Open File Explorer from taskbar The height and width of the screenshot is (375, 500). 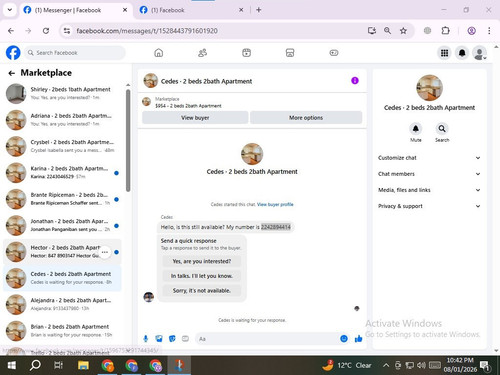(83, 365)
